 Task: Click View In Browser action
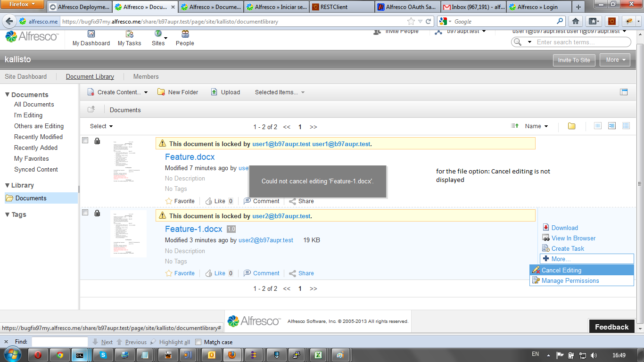coord(569,238)
